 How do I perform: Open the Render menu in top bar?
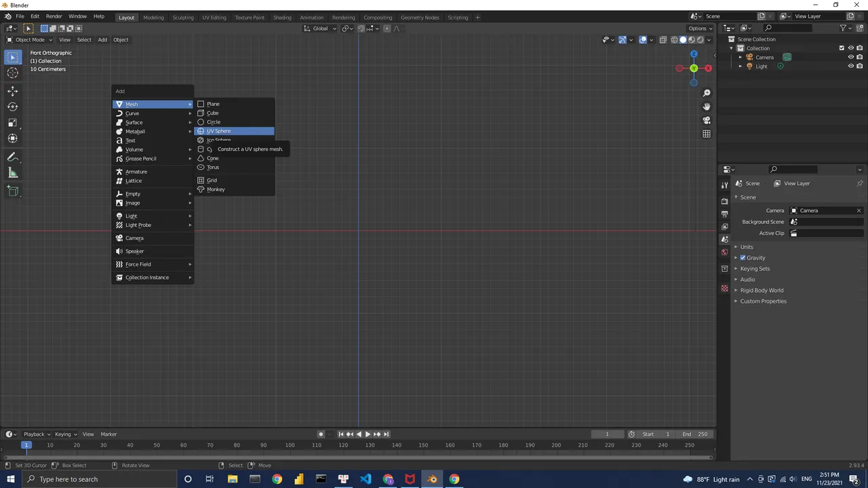pyautogui.click(x=54, y=16)
